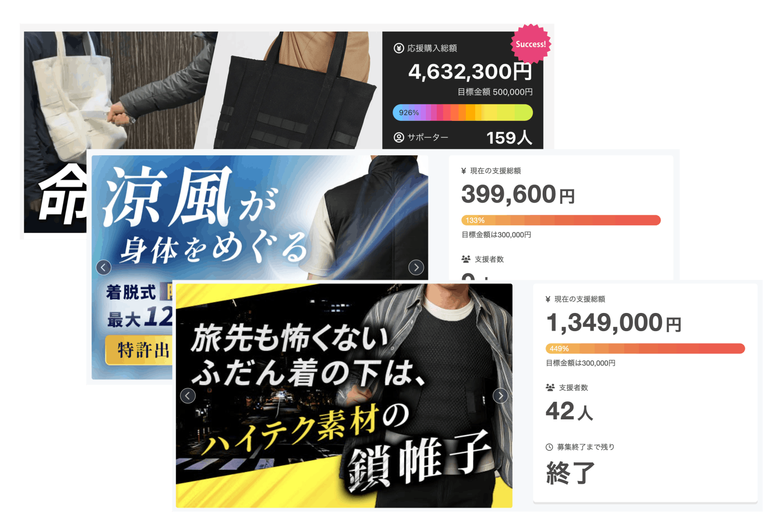Click the 特許出 gold badge
The width and height of the screenshot is (779, 532).
coord(139,350)
